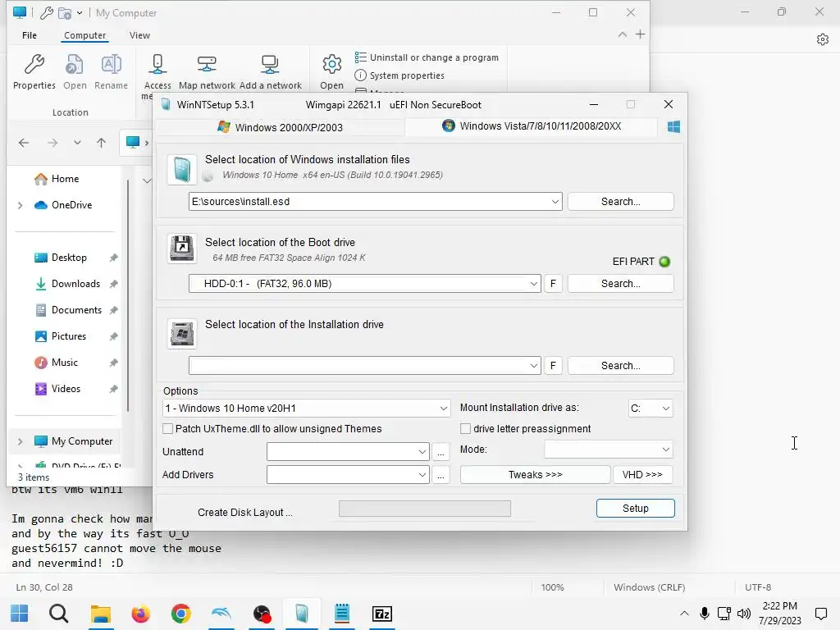
Task: Open Windows Start button on taskbar
Action: 20,614
